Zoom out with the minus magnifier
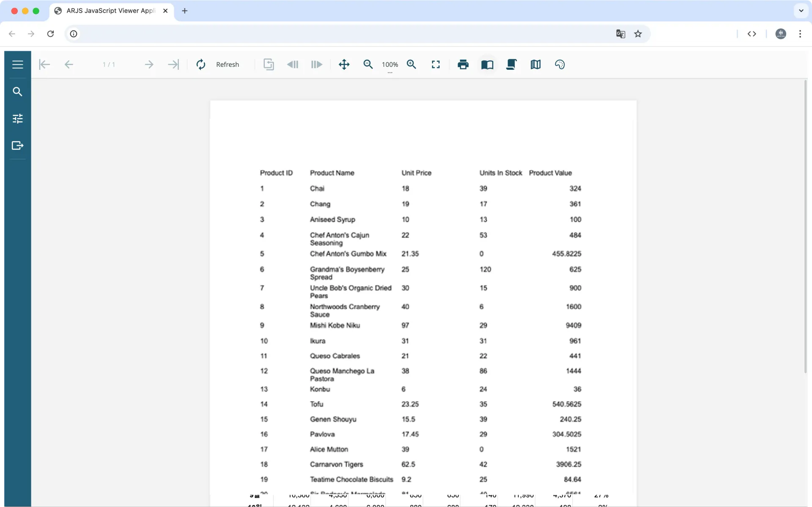This screenshot has height=507, width=812. coord(368,64)
